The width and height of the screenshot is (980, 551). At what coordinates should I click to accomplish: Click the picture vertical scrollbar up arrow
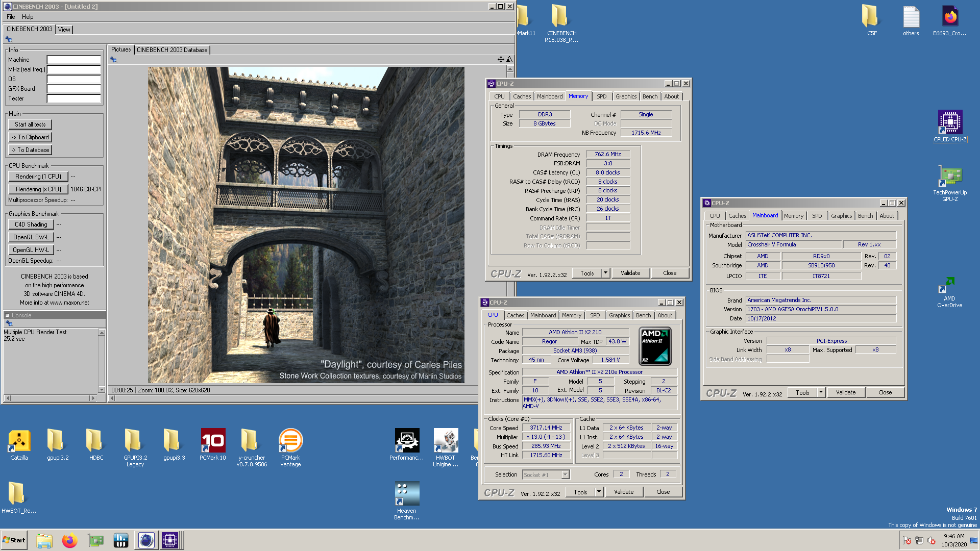click(x=510, y=68)
